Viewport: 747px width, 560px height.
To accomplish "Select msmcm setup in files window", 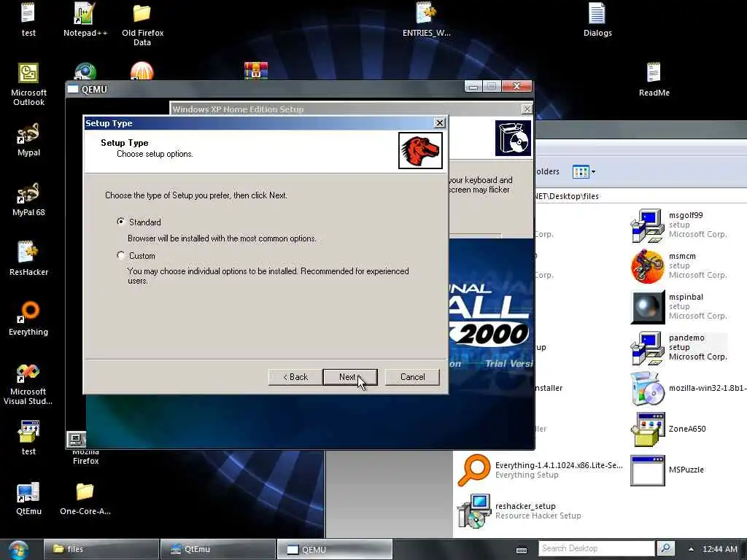I will (679, 265).
